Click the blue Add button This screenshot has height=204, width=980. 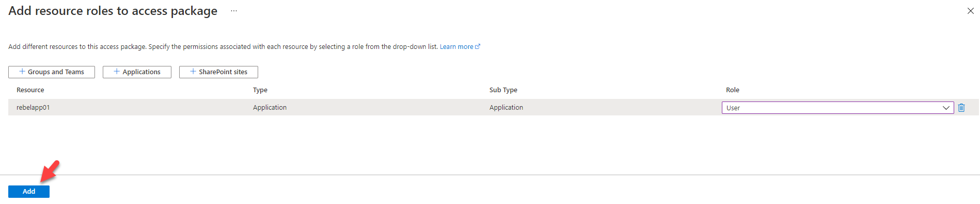[x=29, y=191]
